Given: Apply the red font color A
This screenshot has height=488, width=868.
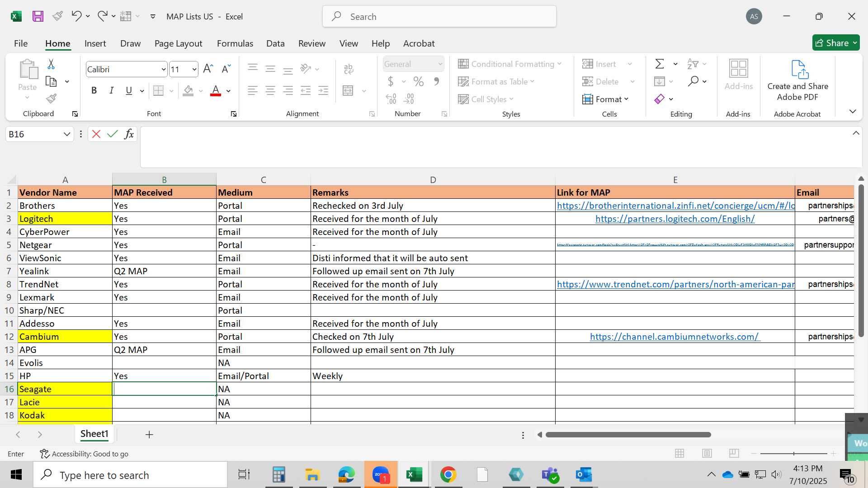Looking at the screenshot, I should [x=216, y=91].
